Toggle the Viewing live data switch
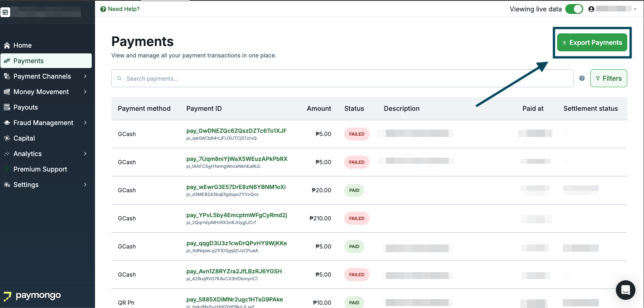 coord(574,9)
